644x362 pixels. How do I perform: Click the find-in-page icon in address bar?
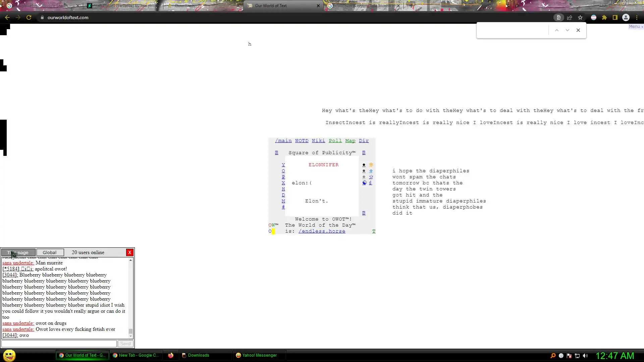click(x=558, y=17)
